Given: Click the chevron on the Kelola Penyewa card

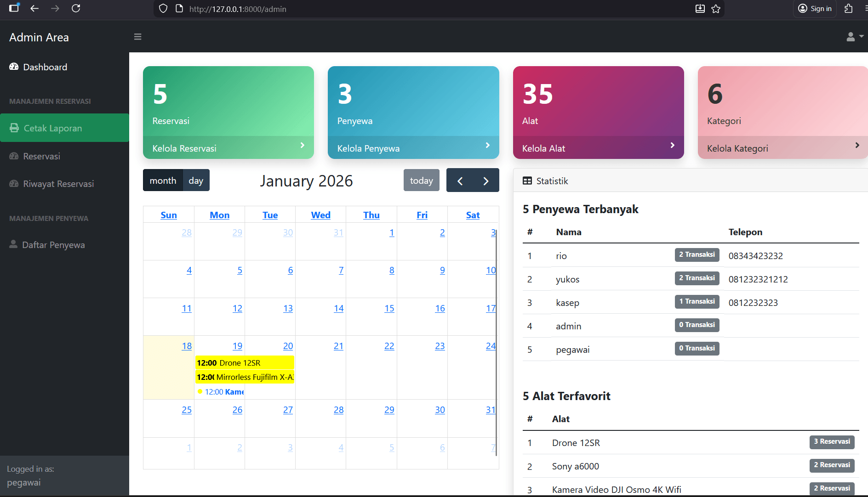Looking at the screenshot, I should tap(487, 145).
